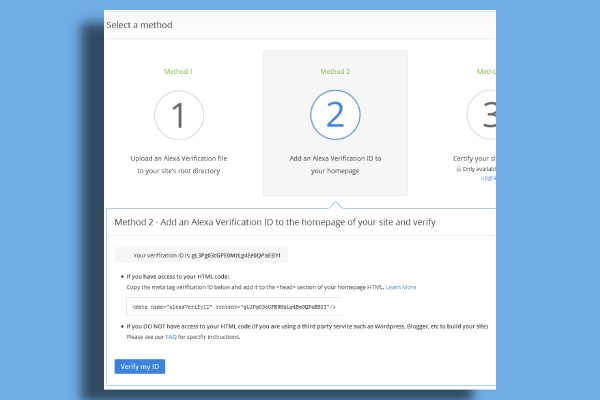The image size is (600, 400).
Task: Click the pointer arrow below Method 2 card
Action: (335, 202)
